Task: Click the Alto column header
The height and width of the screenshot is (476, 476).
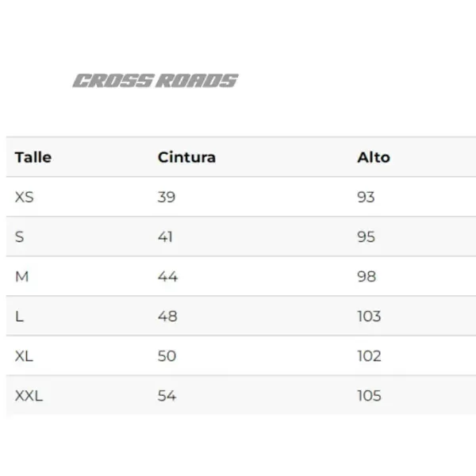Action: (374, 157)
